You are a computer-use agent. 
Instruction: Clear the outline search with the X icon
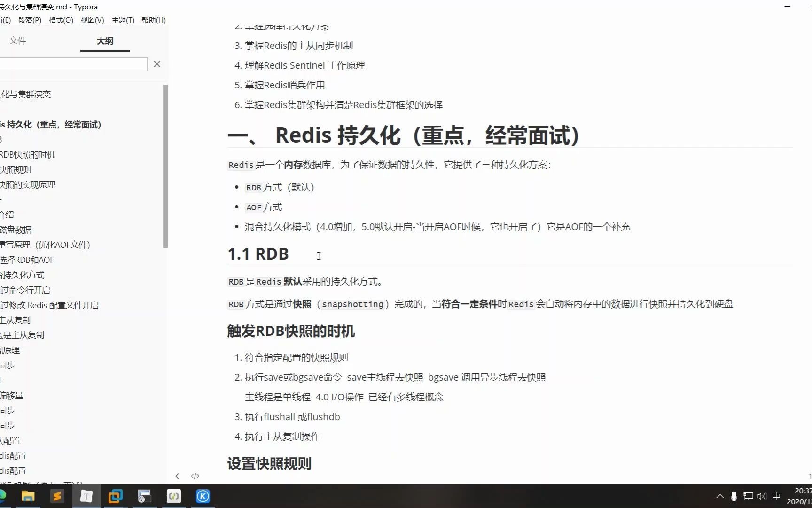click(157, 64)
